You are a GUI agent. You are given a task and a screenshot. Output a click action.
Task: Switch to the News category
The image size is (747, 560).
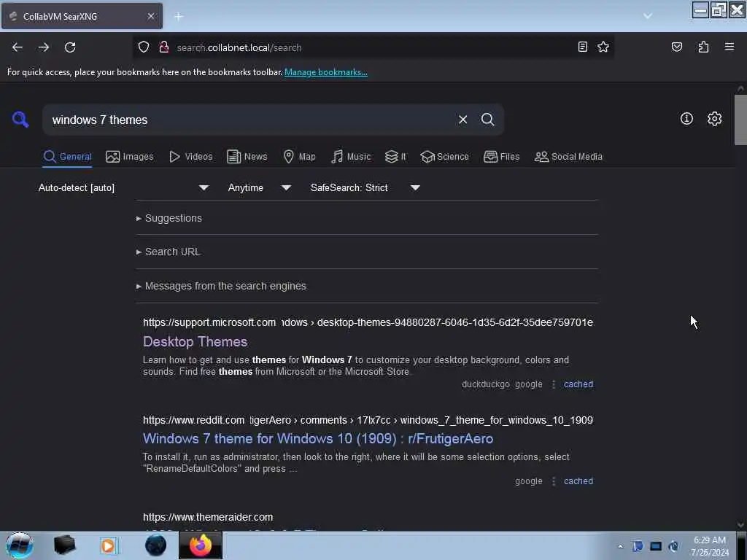tap(247, 157)
